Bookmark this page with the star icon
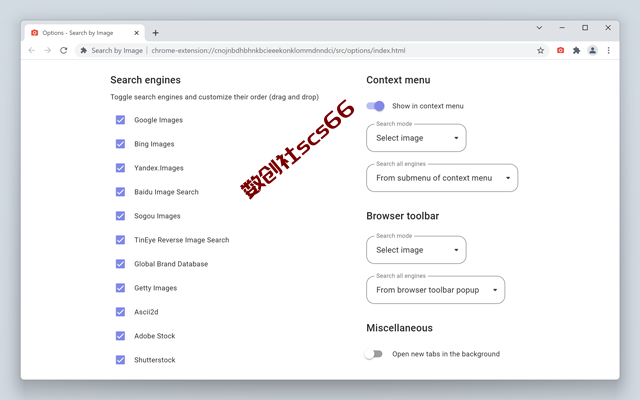 tap(540, 50)
